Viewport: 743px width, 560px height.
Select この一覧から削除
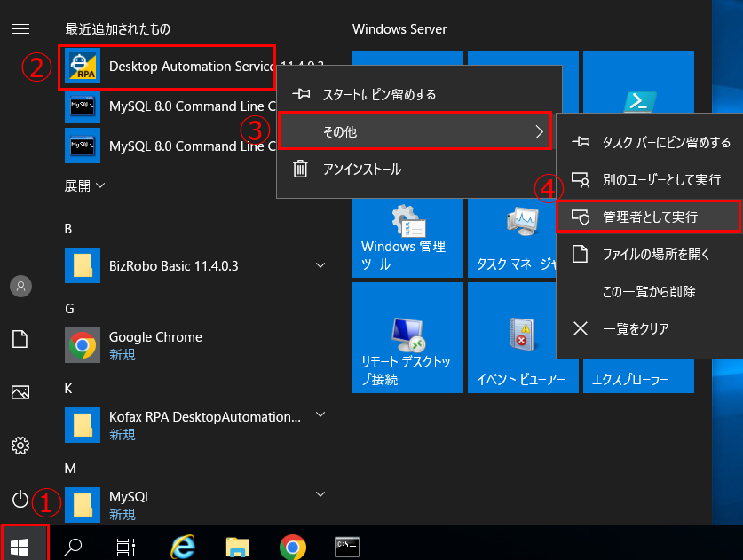pos(650,291)
